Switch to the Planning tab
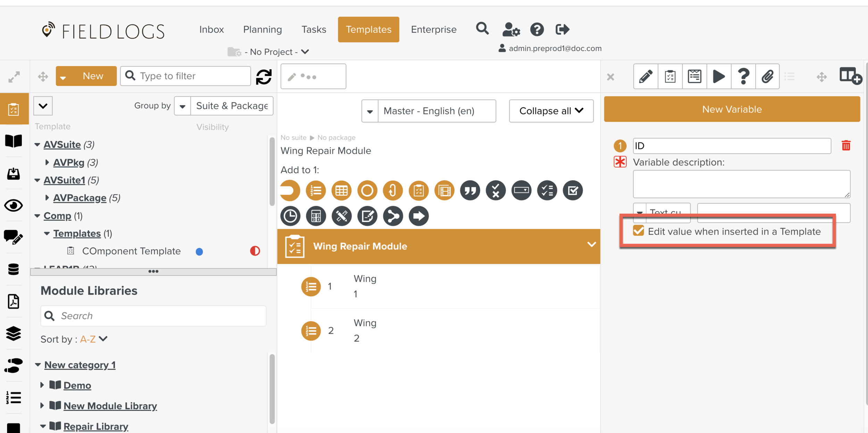 point(262,29)
